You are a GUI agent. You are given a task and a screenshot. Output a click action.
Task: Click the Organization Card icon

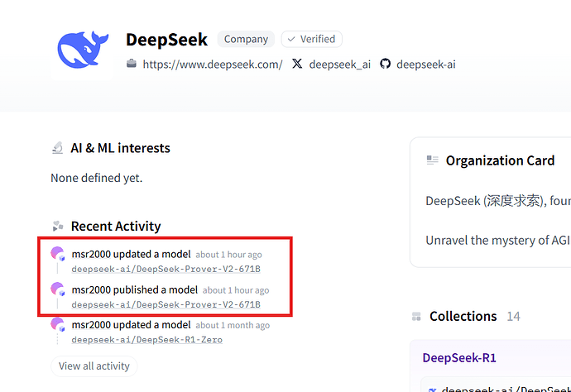pyautogui.click(x=432, y=160)
